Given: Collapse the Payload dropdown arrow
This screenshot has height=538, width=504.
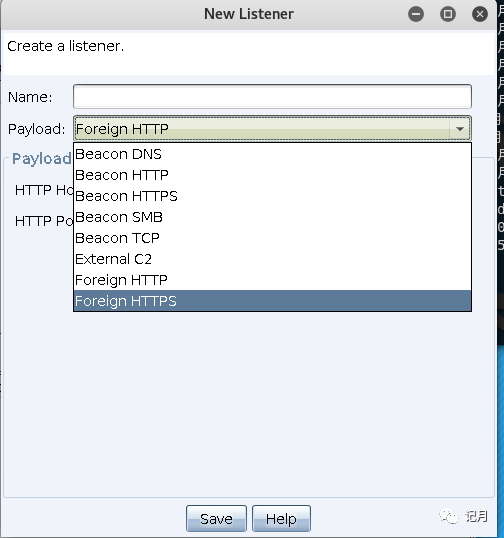Looking at the screenshot, I should pos(460,129).
